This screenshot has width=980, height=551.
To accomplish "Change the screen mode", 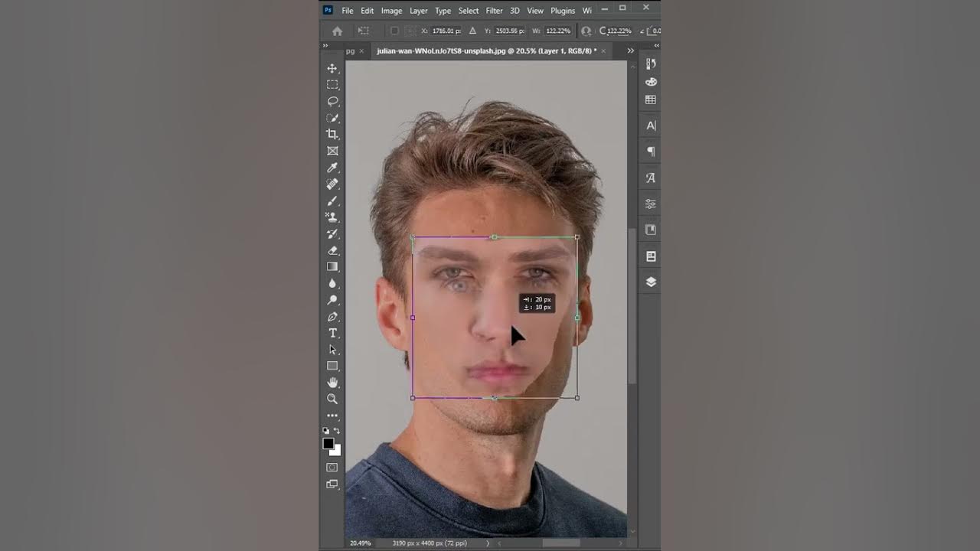I will 332,484.
